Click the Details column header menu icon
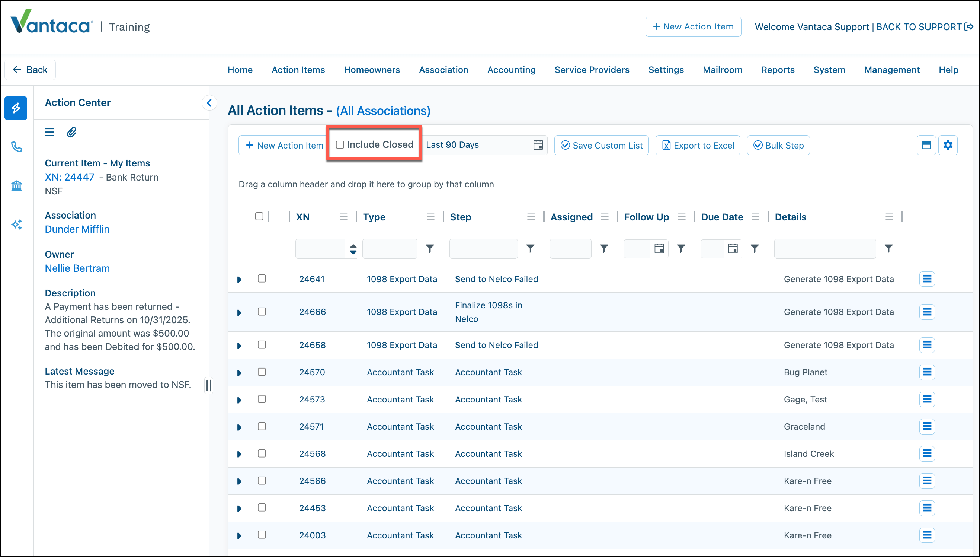The width and height of the screenshot is (980, 557). pyautogui.click(x=890, y=217)
